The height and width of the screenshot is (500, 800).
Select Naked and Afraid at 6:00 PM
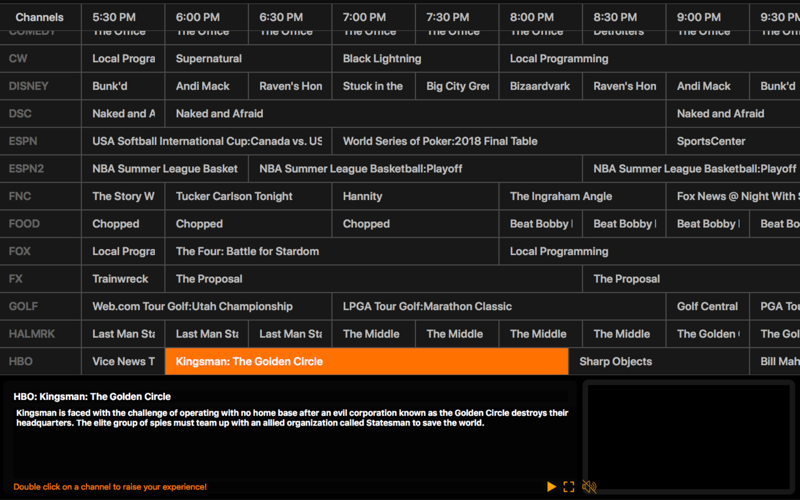coord(415,113)
